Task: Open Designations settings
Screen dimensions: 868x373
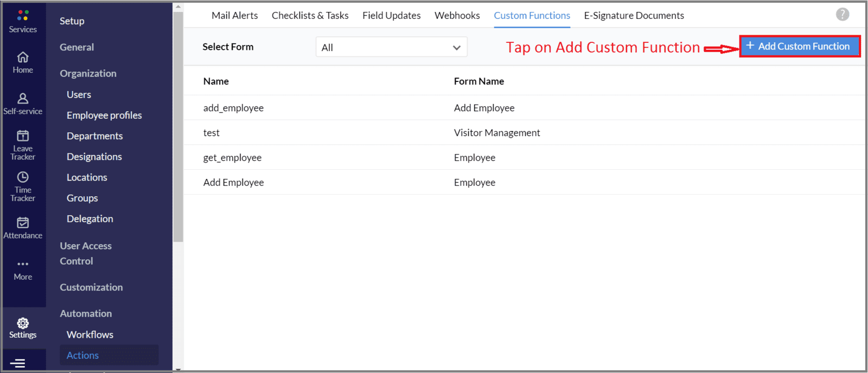Action: pyautogui.click(x=94, y=157)
